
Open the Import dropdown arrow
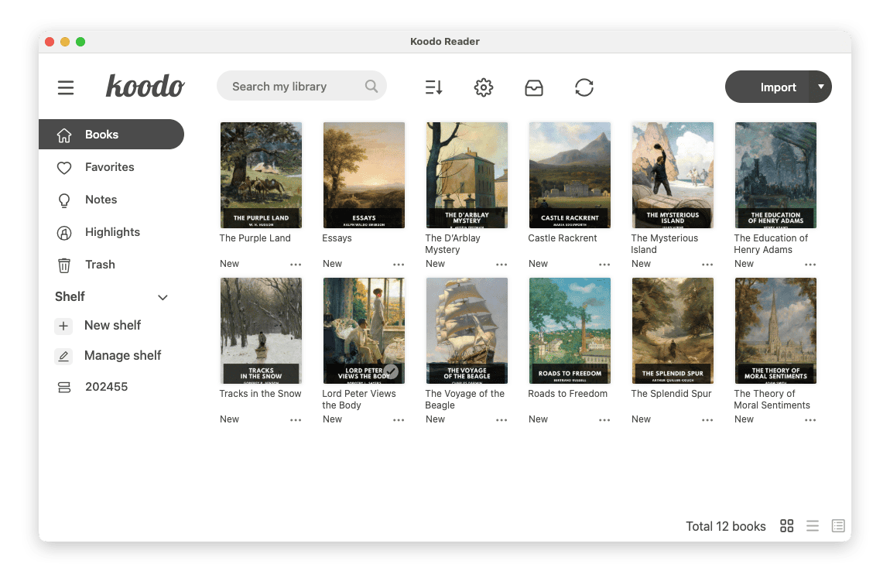820,87
